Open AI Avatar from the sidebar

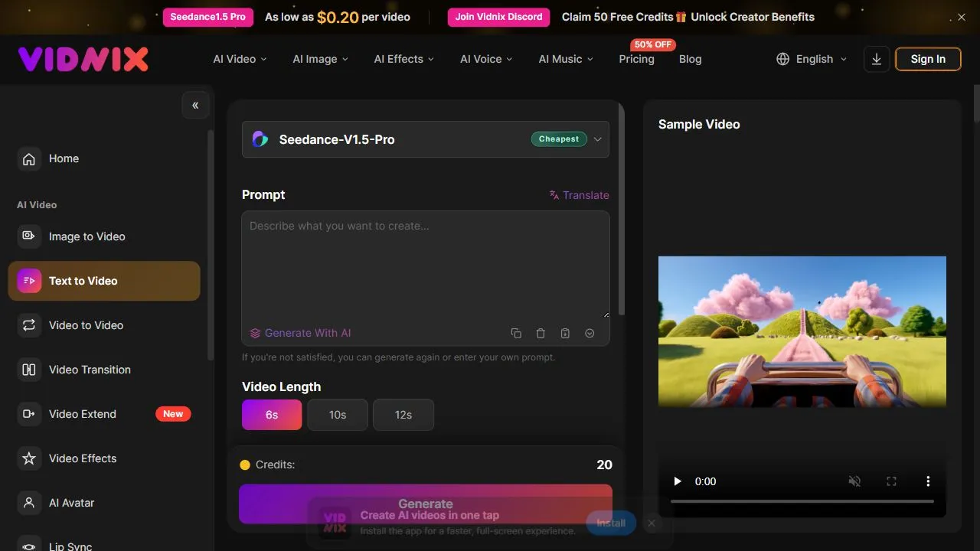tap(104, 503)
